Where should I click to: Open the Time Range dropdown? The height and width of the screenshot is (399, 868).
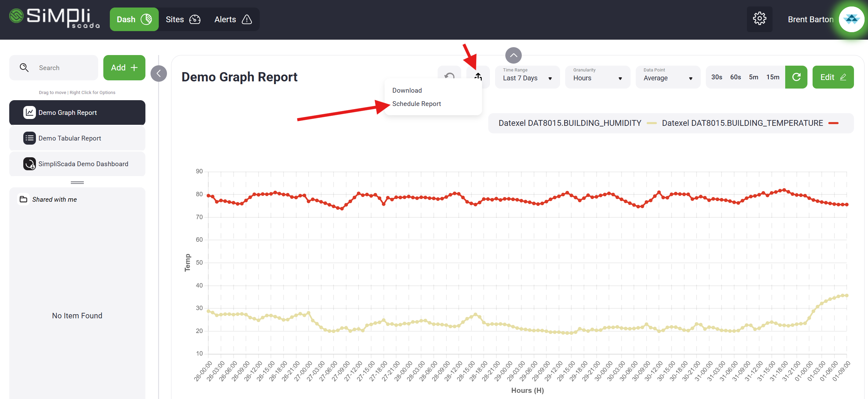(x=527, y=77)
